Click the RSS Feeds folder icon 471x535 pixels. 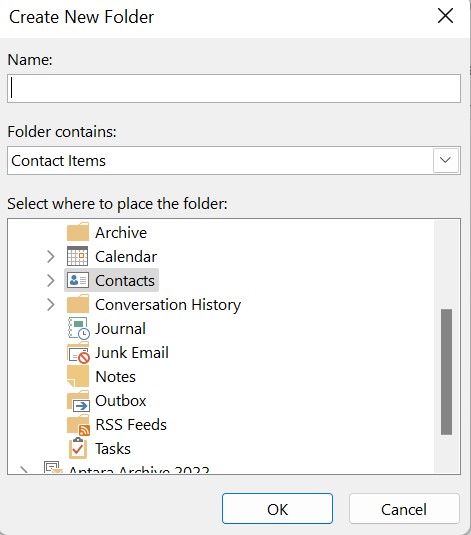tap(78, 425)
